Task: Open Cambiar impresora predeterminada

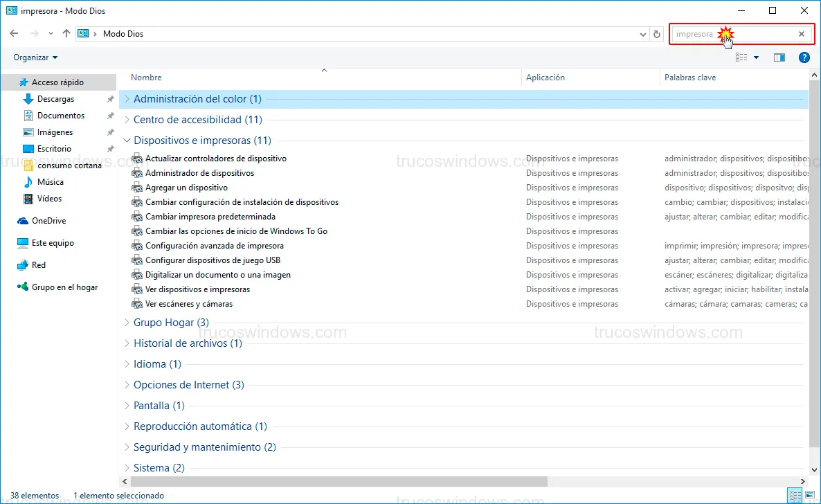Action: tap(210, 217)
